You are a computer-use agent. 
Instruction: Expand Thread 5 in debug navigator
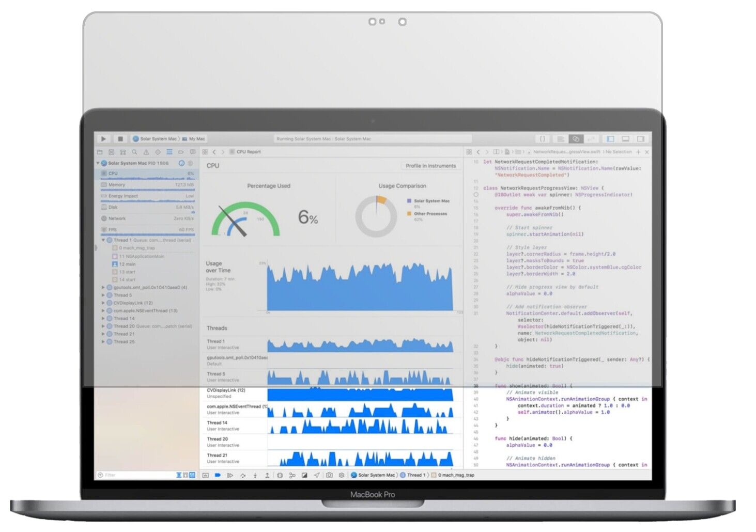103,295
